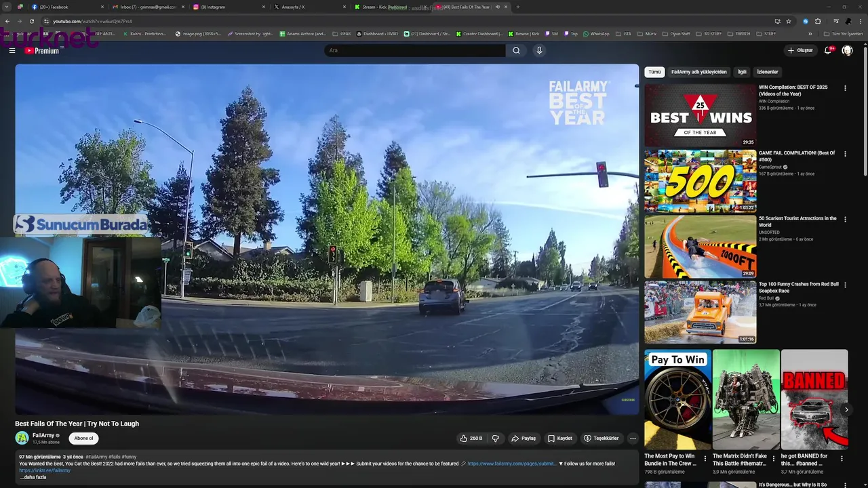Open 'The Matrix Didn't Fake' Short
Screen dimensions: 868x488
[x=746, y=400]
